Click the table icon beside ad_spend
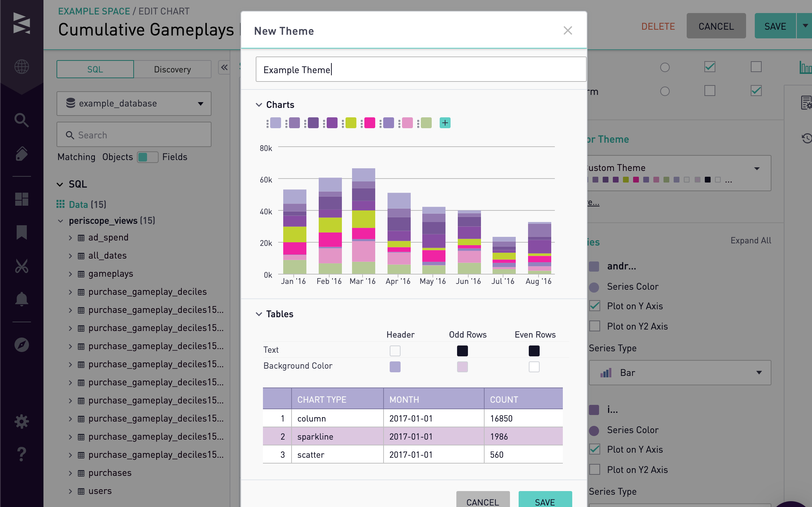 [81, 238]
